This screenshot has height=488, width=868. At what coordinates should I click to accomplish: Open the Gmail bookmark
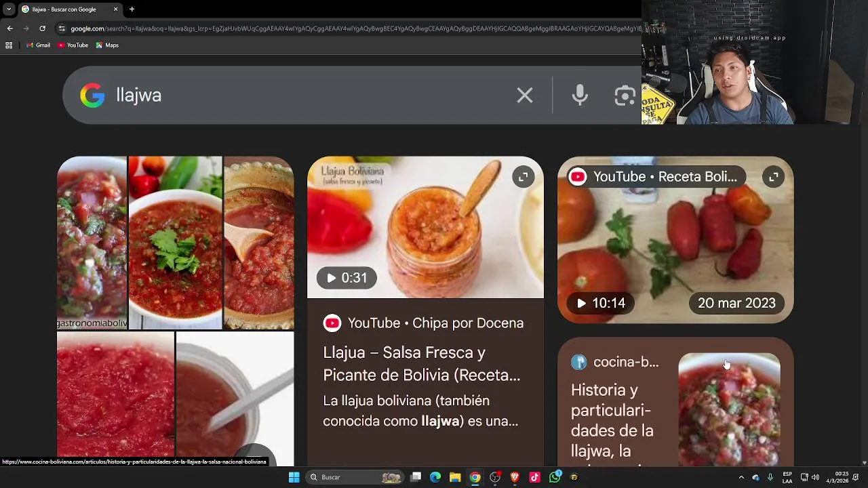click(38, 45)
